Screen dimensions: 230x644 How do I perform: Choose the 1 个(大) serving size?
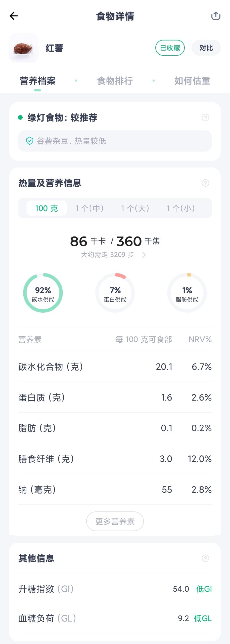[135, 208]
